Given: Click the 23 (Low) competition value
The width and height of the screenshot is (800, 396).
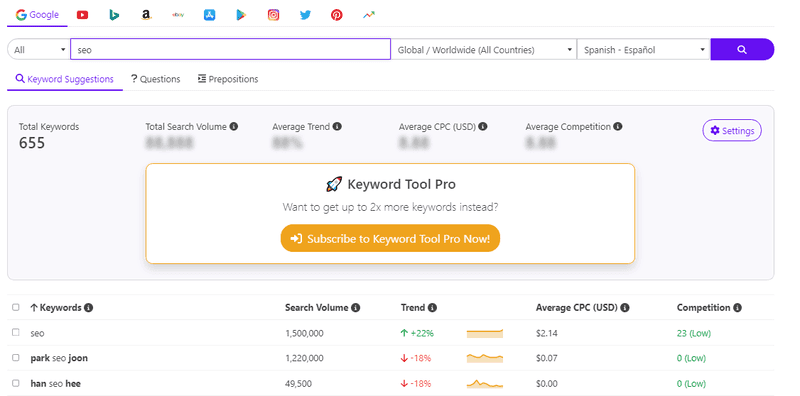Looking at the screenshot, I should (694, 333).
